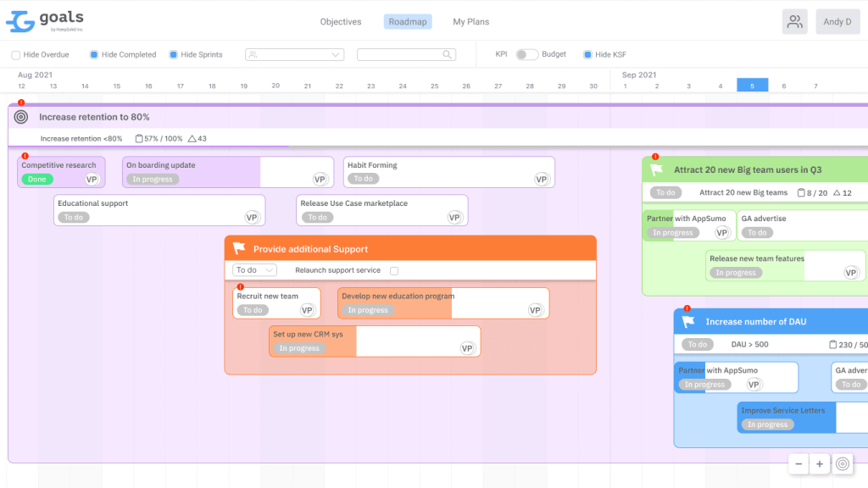868x488 pixels.
Task: Click the zoom in plus button
Action: [x=820, y=464]
